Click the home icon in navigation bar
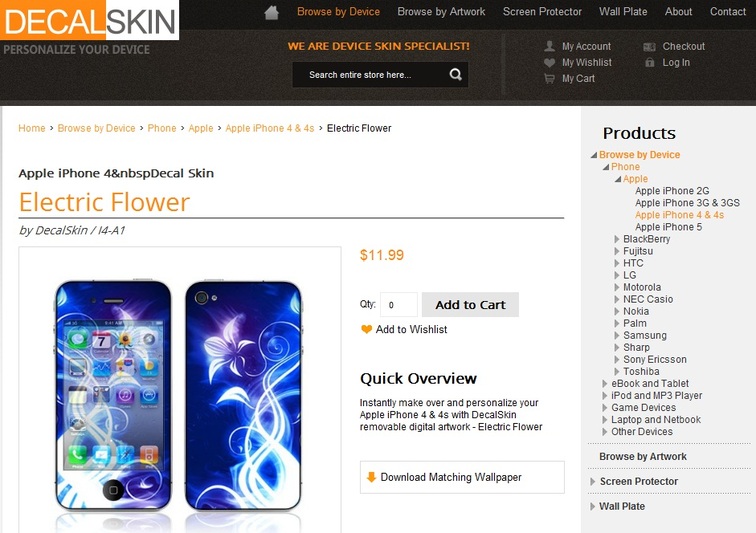 [271, 13]
